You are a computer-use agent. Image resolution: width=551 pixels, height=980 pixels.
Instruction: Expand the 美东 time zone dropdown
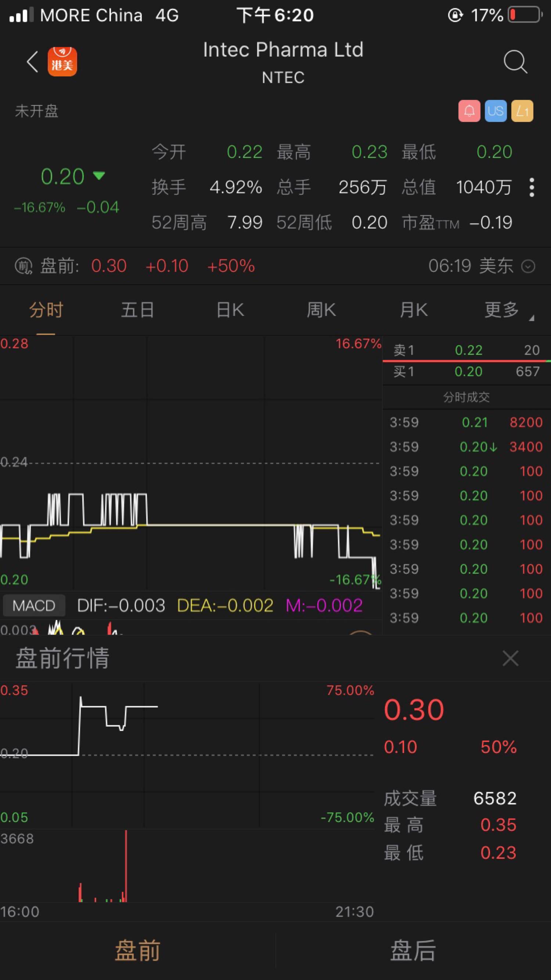click(528, 266)
